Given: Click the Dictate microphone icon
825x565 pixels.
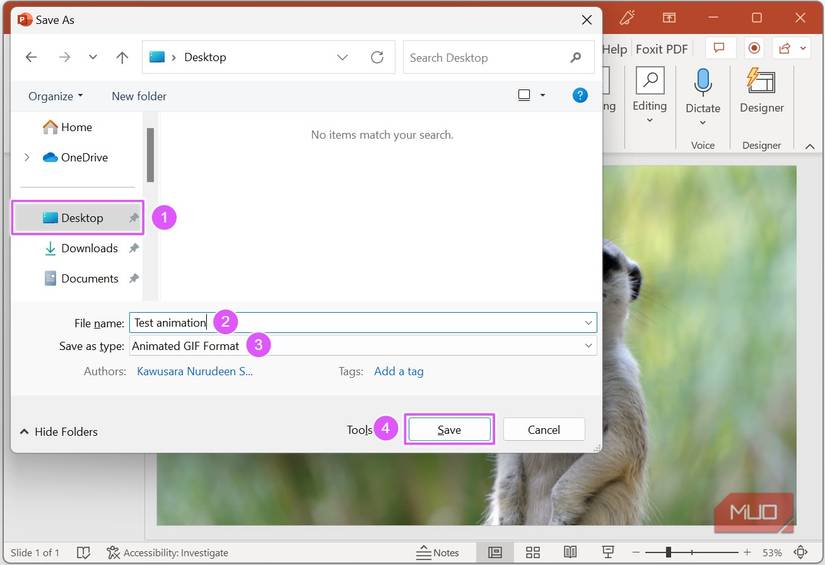Looking at the screenshot, I should 702,83.
